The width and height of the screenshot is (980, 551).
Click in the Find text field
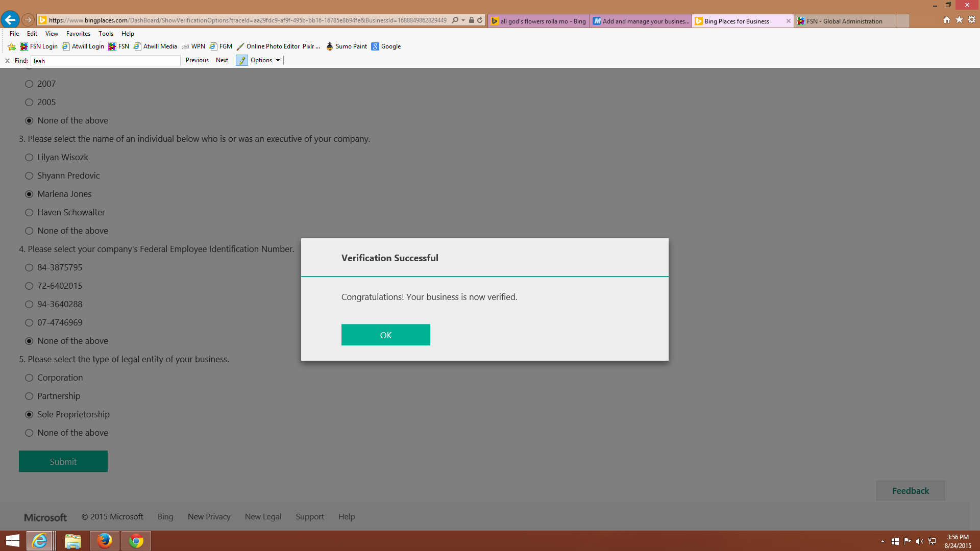[x=106, y=61]
